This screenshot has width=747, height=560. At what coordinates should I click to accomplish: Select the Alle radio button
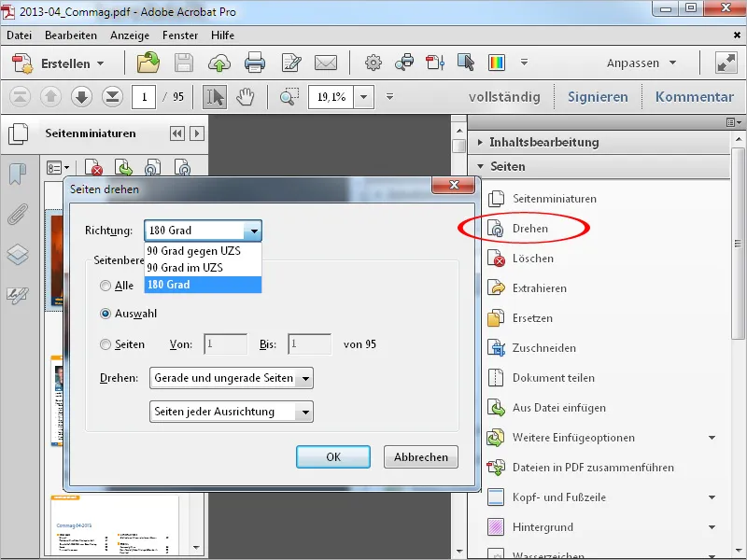tap(106, 286)
